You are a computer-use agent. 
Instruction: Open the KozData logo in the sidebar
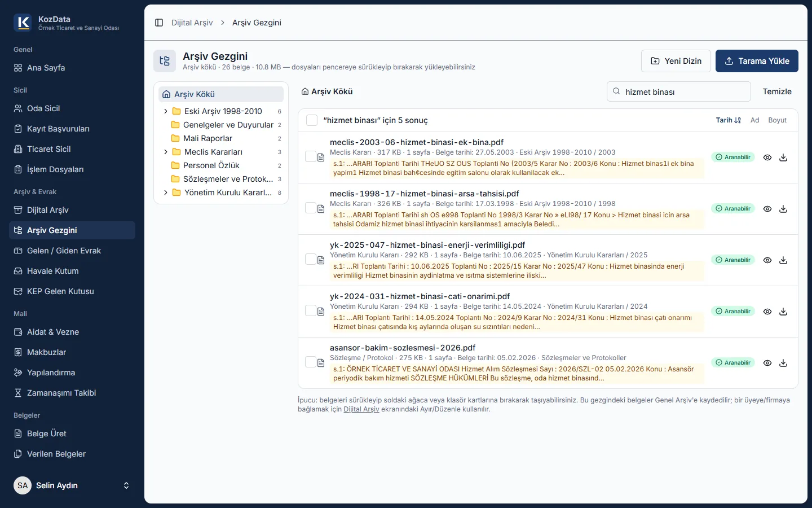coord(23,23)
